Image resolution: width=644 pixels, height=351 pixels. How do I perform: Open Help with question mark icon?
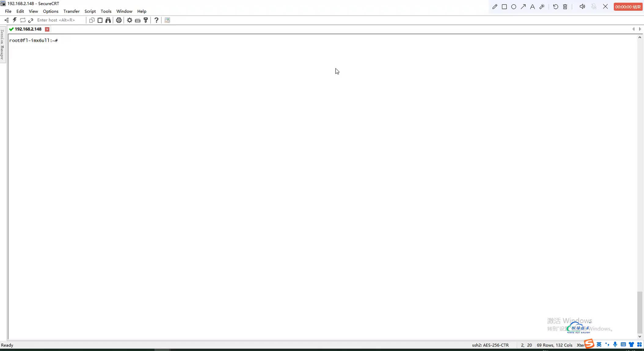point(156,20)
